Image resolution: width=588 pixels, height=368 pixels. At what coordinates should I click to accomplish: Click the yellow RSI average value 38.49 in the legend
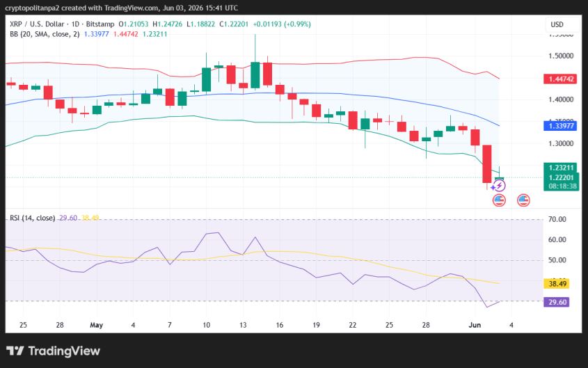pos(90,218)
